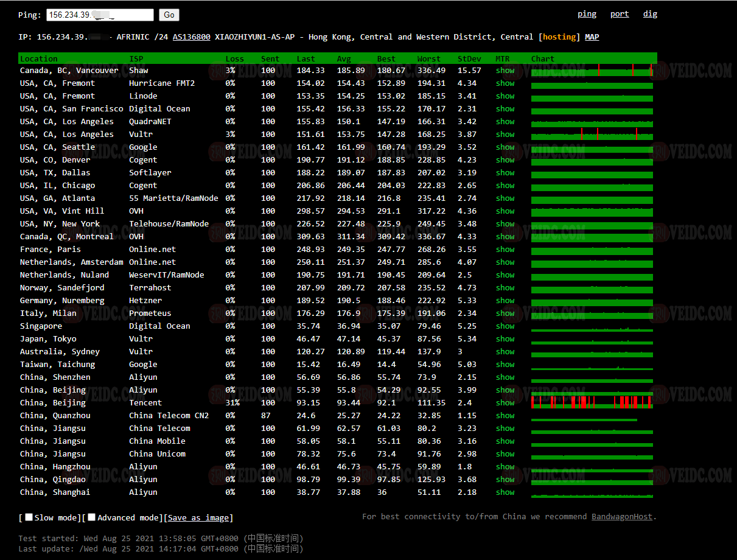Show MTR for China Shanghai Aliyun row
This screenshot has width=737, height=560.
505,492
